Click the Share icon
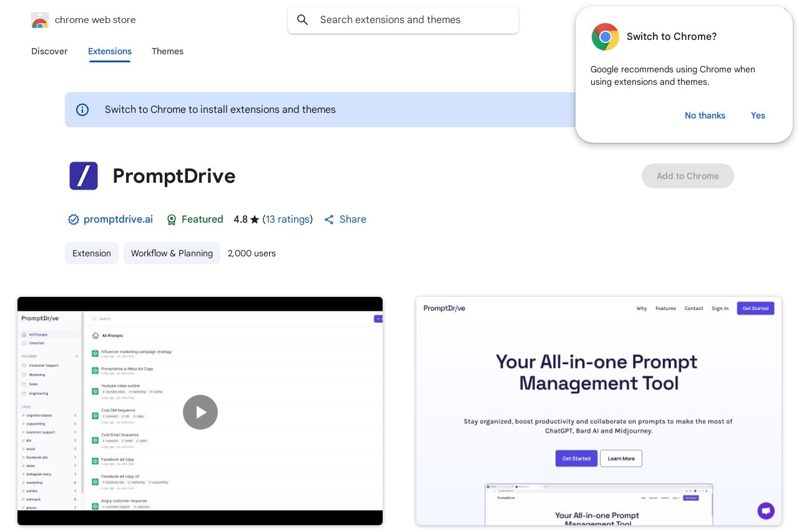The width and height of the screenshot is (799, 532). 329,220
